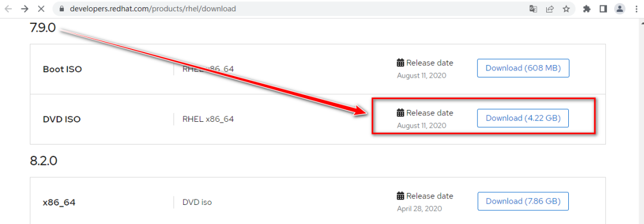This screenshot has height=224, width=644.
Task: Click calendar icon in x86_64 row
Action: [401, 195]
